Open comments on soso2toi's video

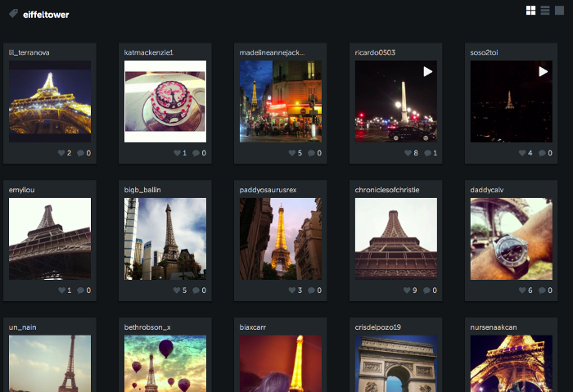point(542,153)
